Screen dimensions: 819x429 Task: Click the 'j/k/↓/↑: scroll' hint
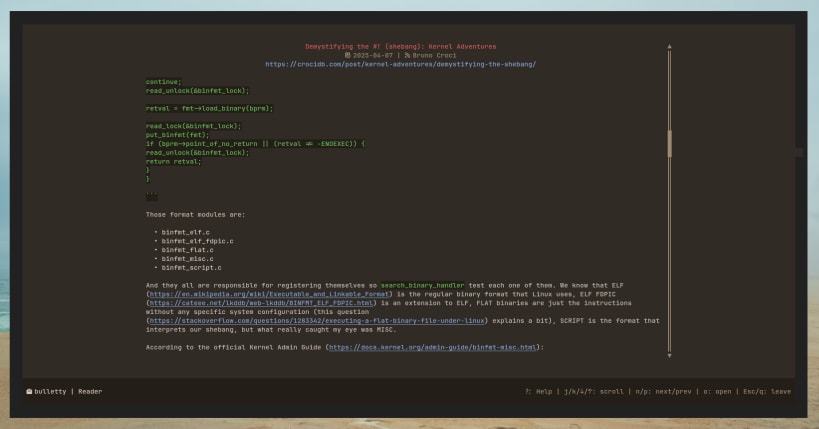pos(594,391)
